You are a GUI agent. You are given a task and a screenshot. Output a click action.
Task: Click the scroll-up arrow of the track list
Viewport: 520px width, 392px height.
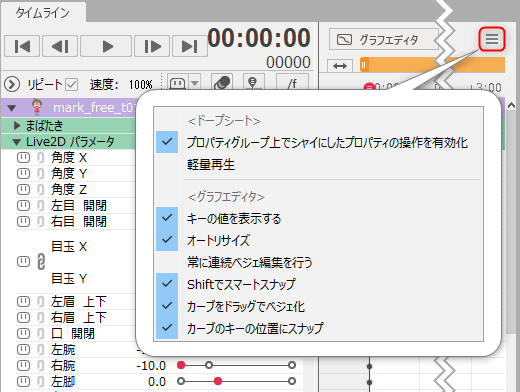click(511, 106)
